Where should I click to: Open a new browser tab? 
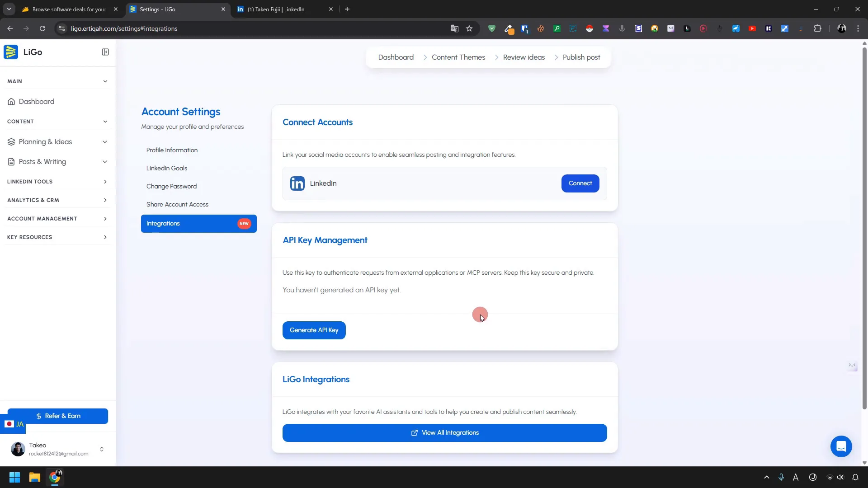tap(347, 9)
